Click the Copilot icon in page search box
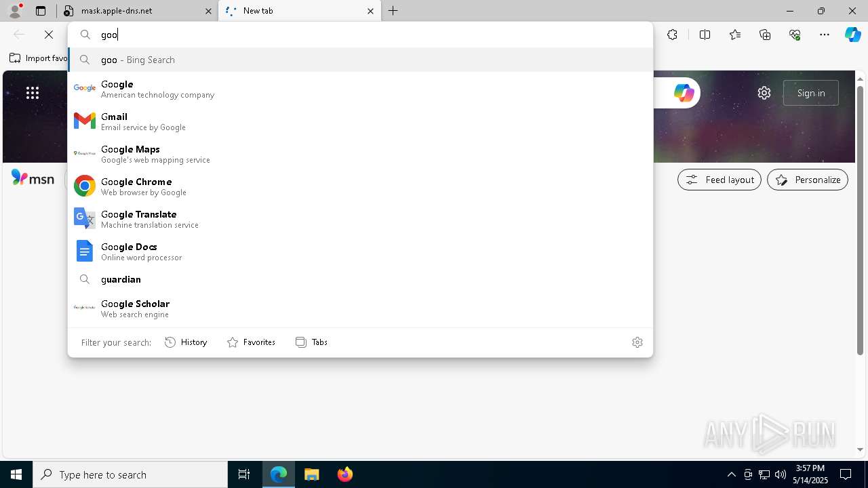The image size is (868, 488). point(684,93)
